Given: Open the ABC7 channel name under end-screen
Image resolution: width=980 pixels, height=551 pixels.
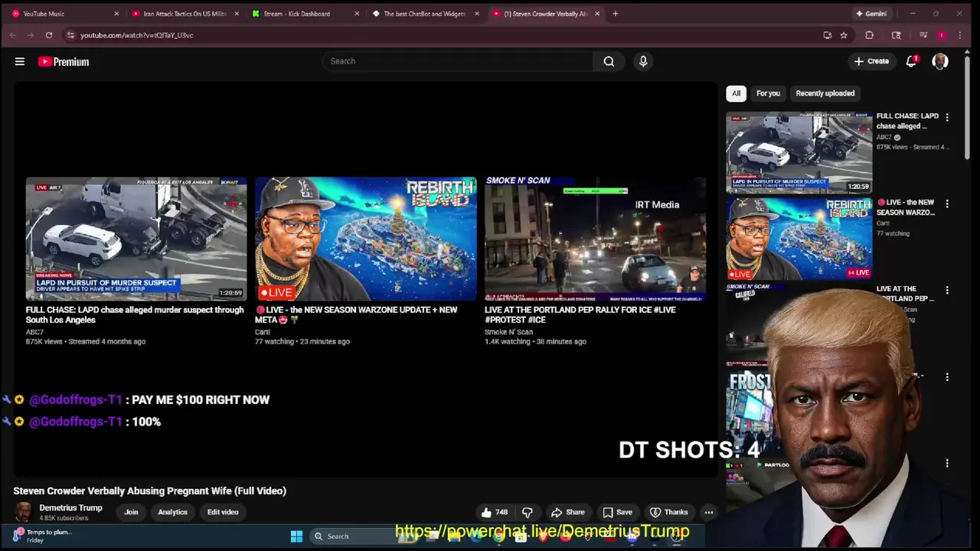Looking at the screenshot, I should click(x=34, y=332).
